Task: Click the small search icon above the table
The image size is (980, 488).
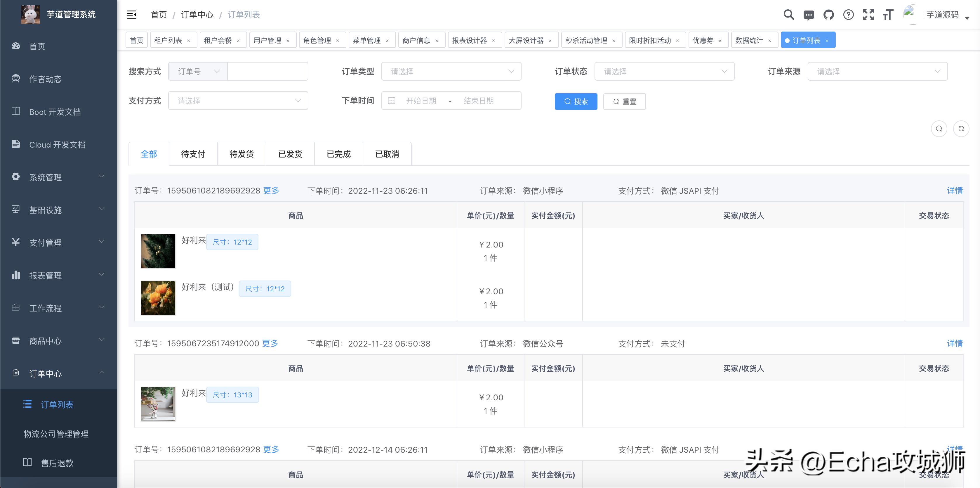Action: pyautogui.click(x=939, y=129)
